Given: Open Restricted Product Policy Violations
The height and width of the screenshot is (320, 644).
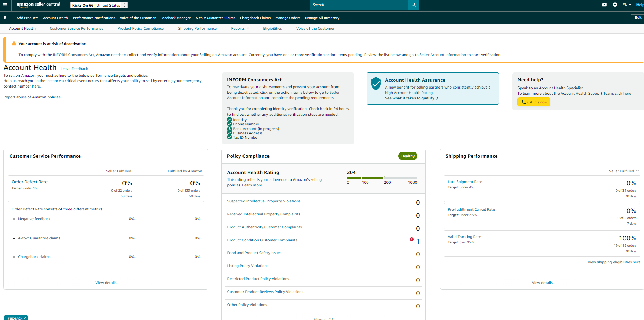Looking at the screenshot, I should click(258, 279).
